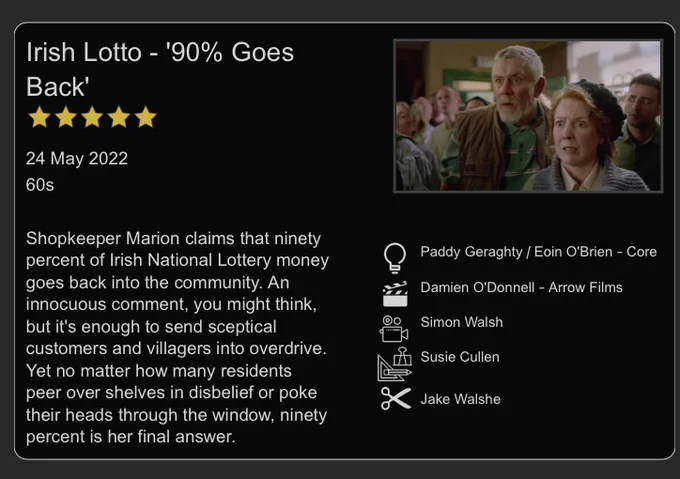Click the 24 May 2022 date text
680x479 pixels.
coord(77,159)
